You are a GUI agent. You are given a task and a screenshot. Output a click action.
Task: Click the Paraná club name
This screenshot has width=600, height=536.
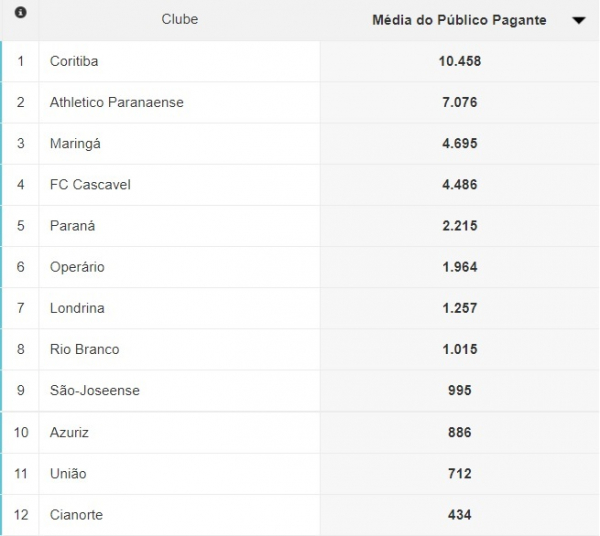[72, 226]
